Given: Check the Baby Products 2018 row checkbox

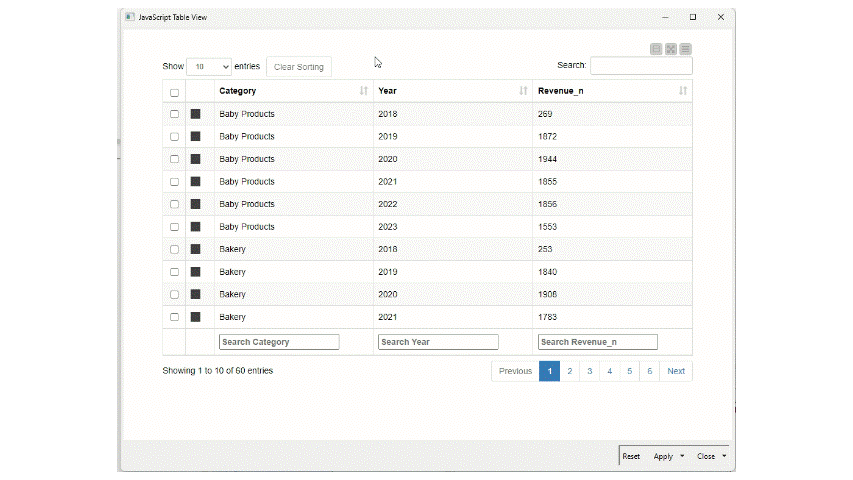Looking at the screenshot, I should 174,114.
